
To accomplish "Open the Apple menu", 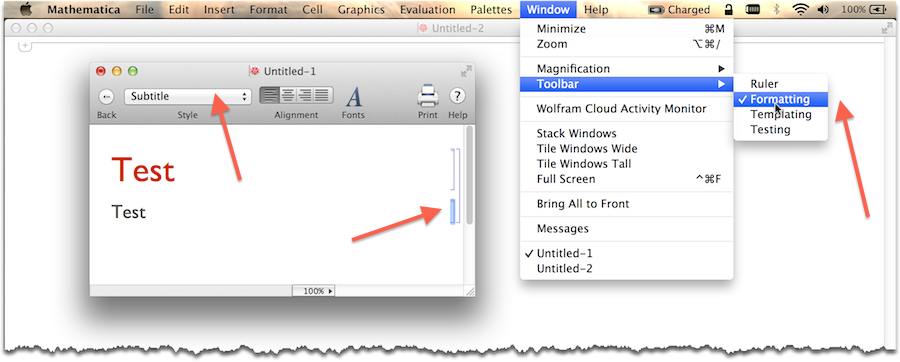I will click(26, 10).
